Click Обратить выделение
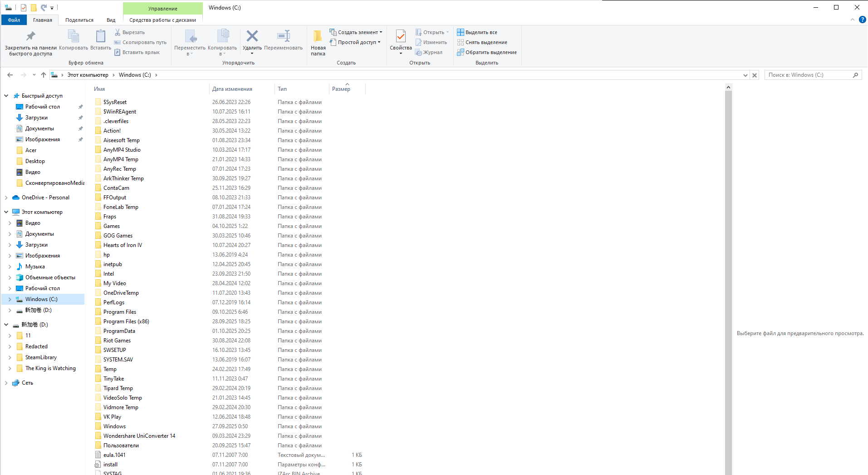Viewport: 868px width, 475px height. click(487, 52)
